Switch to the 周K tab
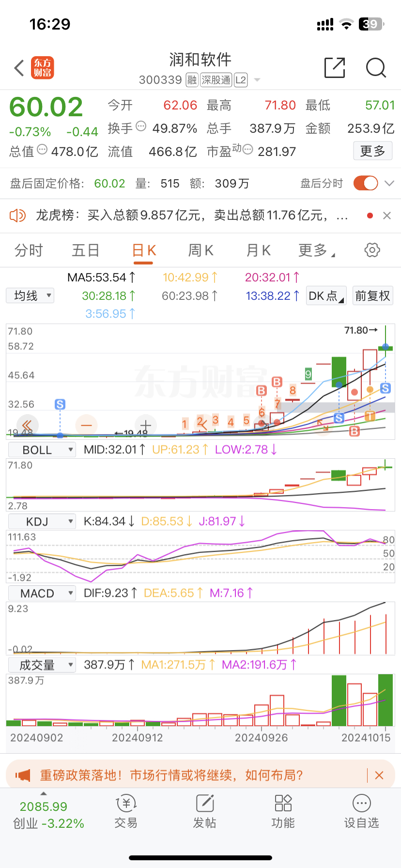The width and height of the screenshot is (401, 868). 200,250
